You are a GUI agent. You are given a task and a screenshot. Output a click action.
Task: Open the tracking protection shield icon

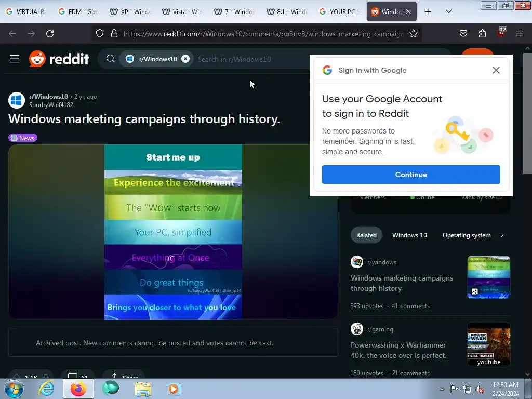click(99, 33)
